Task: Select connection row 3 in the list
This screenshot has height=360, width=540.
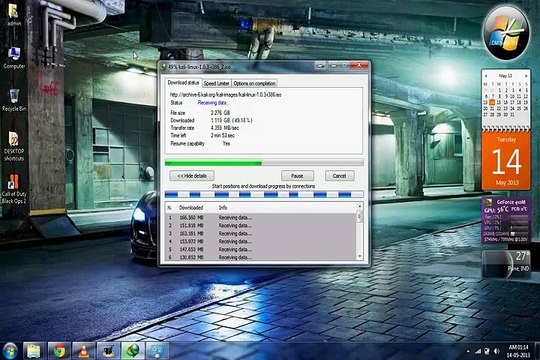Action: pos(261,234)
